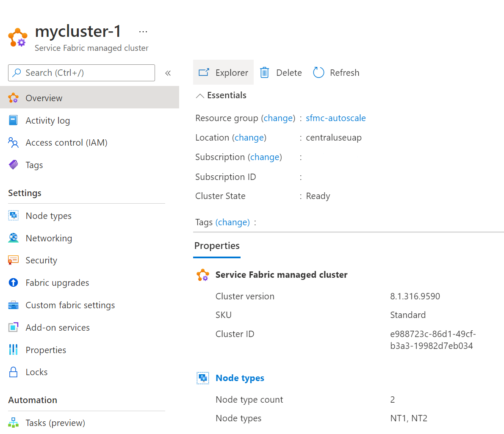Viewport: 504px width, 434px height.
Task: Click the SKU value Standard
Action: click(408, 315)
